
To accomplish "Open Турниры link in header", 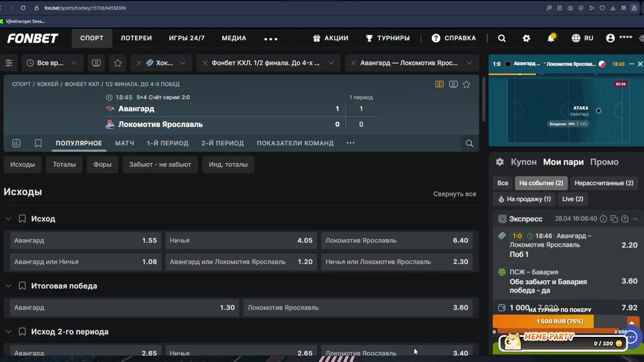I will point(387,38).
